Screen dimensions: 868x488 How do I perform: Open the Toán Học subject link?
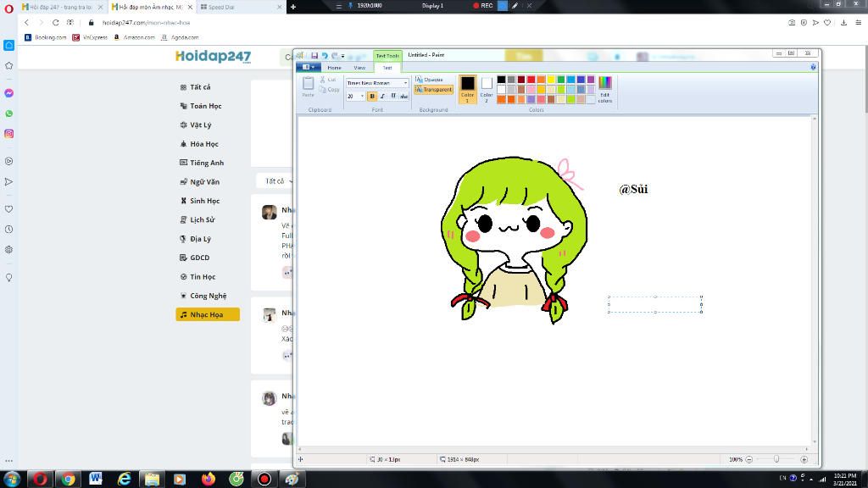201,106
